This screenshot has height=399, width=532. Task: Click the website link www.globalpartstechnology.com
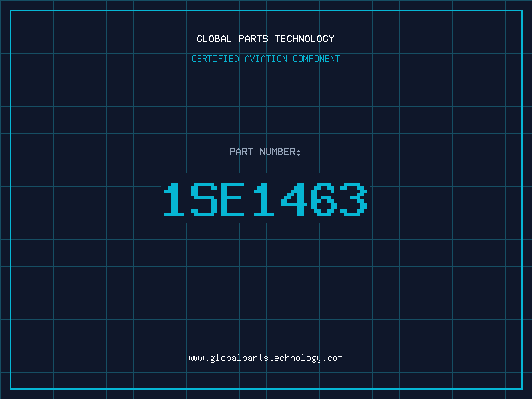click(265, 358)
